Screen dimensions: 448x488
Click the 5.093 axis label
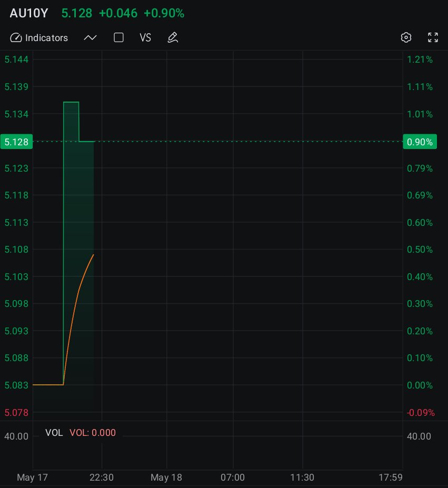(16, 331)
